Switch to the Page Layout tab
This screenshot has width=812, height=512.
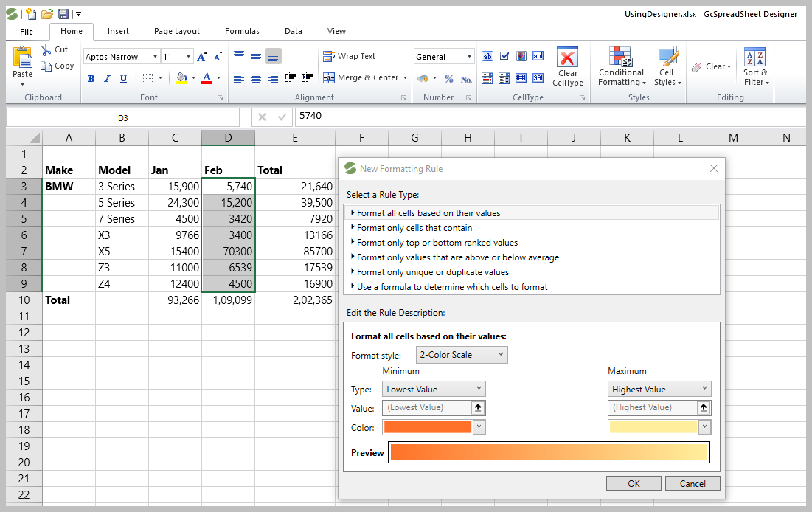click(x=176, y=31)
